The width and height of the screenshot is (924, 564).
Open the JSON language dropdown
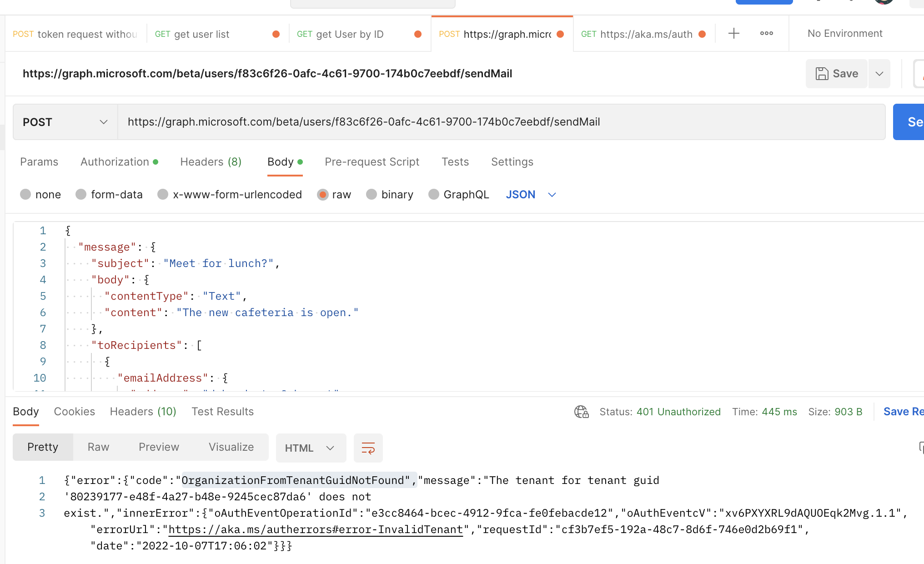530,194
